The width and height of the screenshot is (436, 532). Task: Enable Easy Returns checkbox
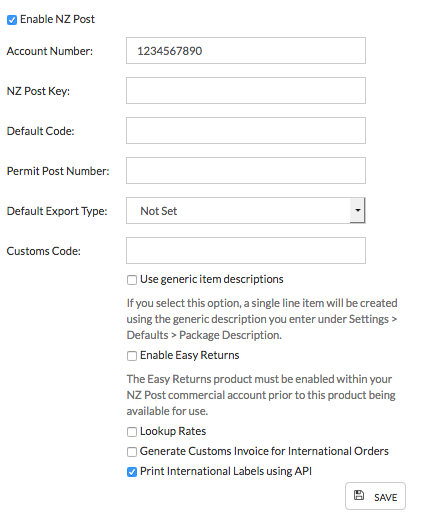point(132,356)
